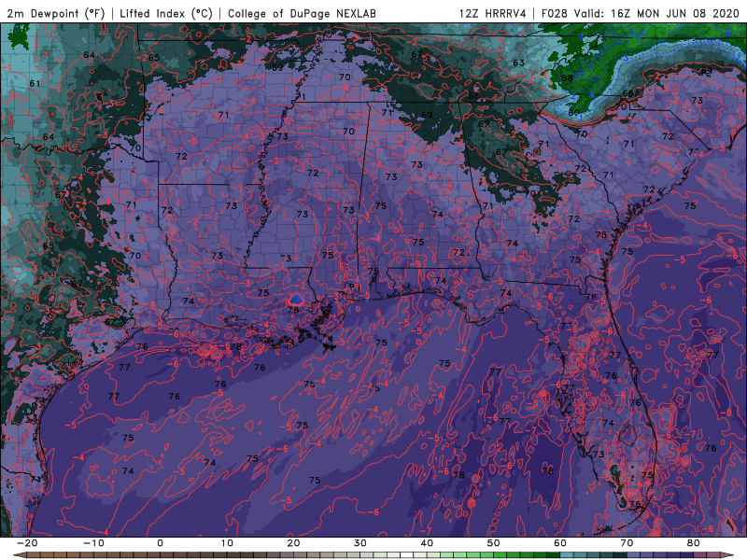Click the "63" dewpoint value on the map
The height and width of the screenshot is (560, 747).
[518, 63]
